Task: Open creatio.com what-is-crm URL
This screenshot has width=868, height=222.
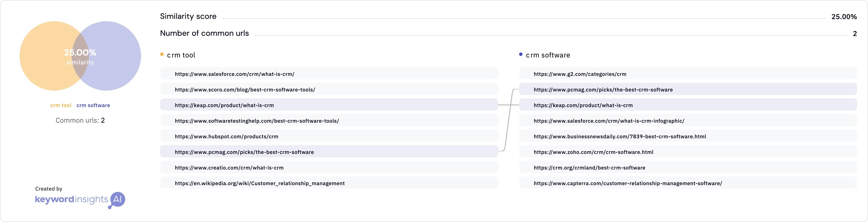Action: click(329, 167)
